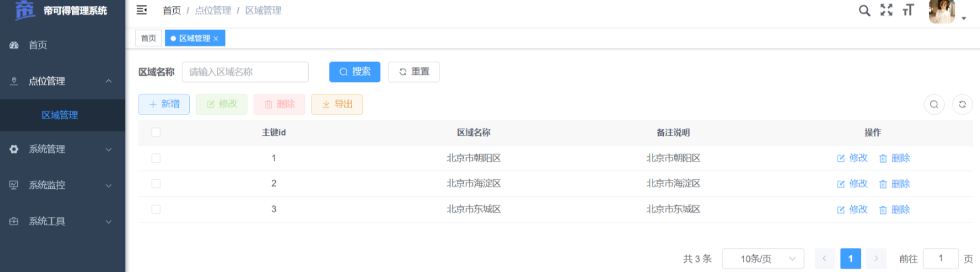Image resolution: width=980 pixels, height=272 pixels.
Task: Go to 首页 in the sidebar
Action: point(38,45)
